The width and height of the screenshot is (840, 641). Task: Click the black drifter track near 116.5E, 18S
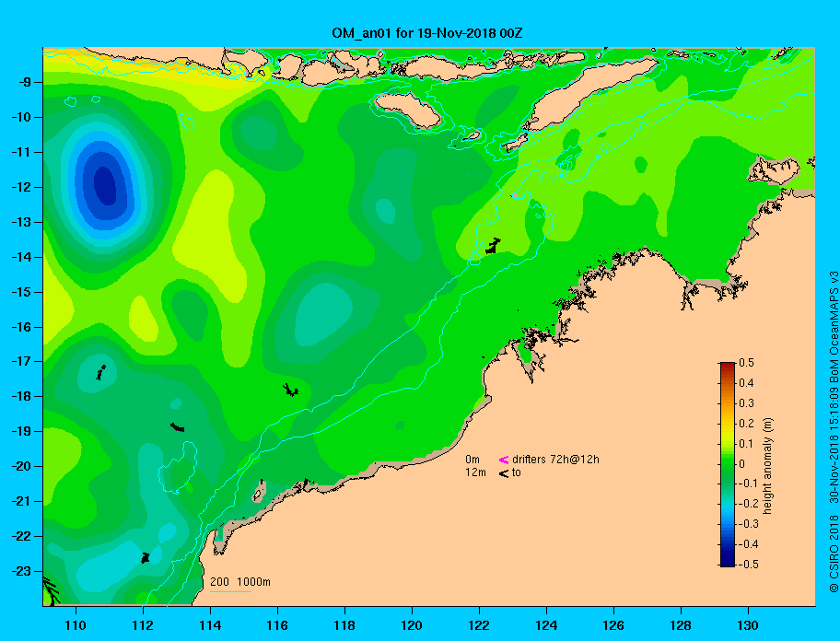click(291, 390)
